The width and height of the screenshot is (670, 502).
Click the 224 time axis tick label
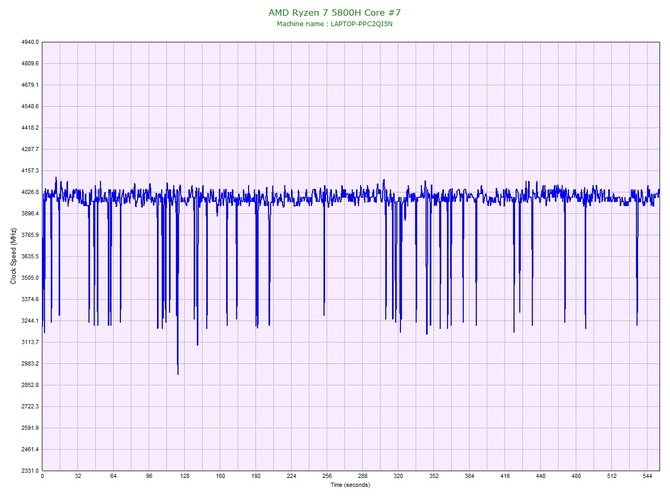(291, 476)
